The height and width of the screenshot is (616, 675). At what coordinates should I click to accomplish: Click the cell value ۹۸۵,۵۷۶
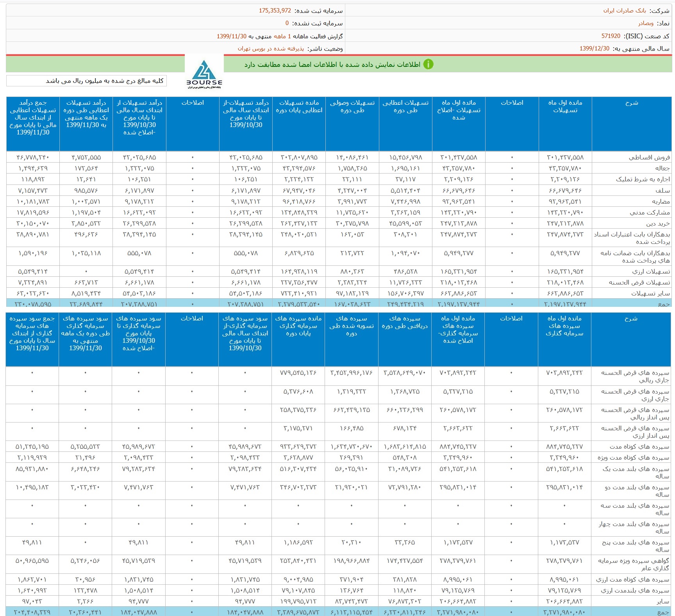tap(86, 191)
